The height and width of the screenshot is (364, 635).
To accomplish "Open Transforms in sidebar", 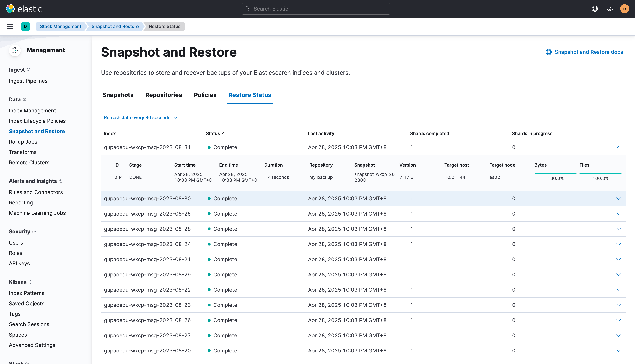I will pyautogui.click(x=23, y=152).
